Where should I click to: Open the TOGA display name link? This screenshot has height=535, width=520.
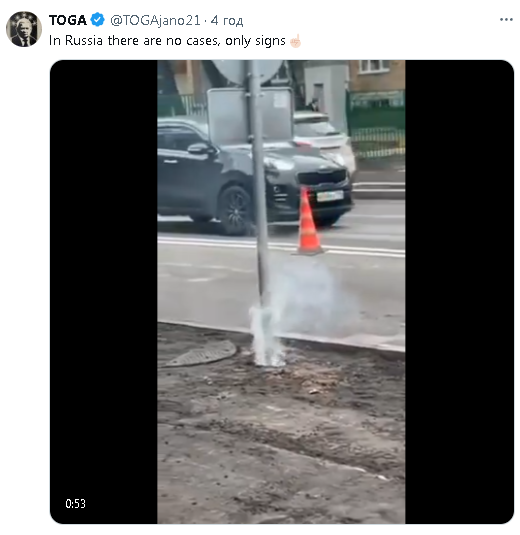(x=68, y=20)
